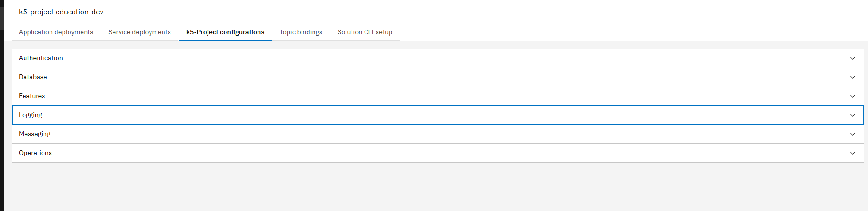Open the Features accordion by its title
Screen dimensions: 868x211
tap(32, 96)
